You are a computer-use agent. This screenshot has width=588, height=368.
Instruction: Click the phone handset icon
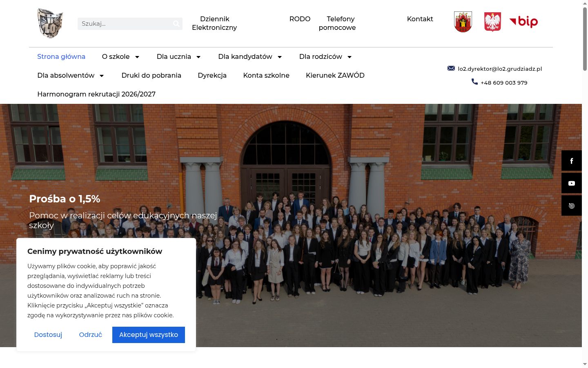(474, 82)
